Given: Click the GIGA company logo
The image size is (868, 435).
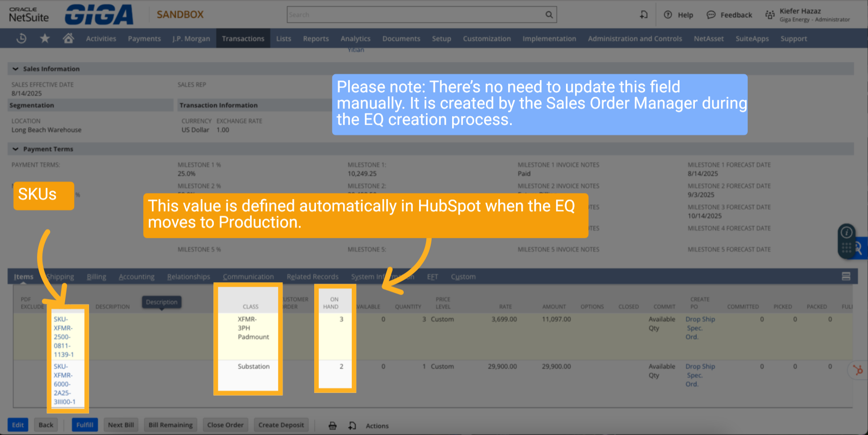Looking at the screenshot, I should coord(99,14).
